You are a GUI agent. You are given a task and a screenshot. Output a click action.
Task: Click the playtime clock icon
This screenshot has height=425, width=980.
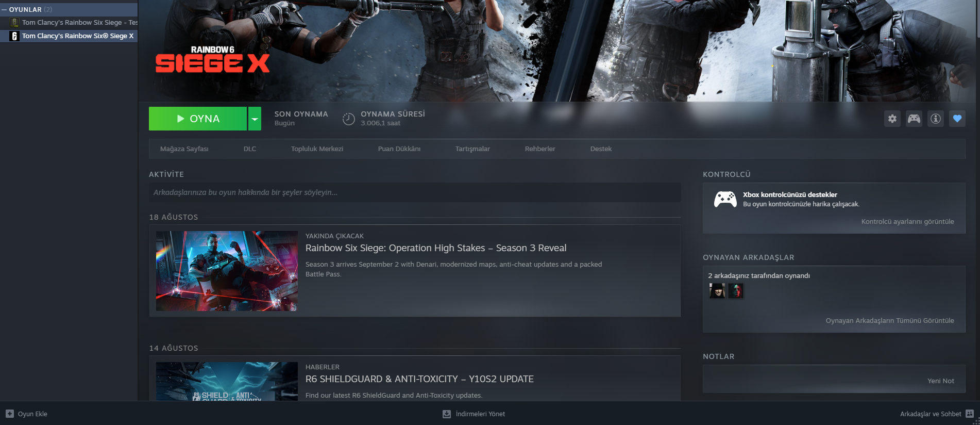[x=349, y=119]
